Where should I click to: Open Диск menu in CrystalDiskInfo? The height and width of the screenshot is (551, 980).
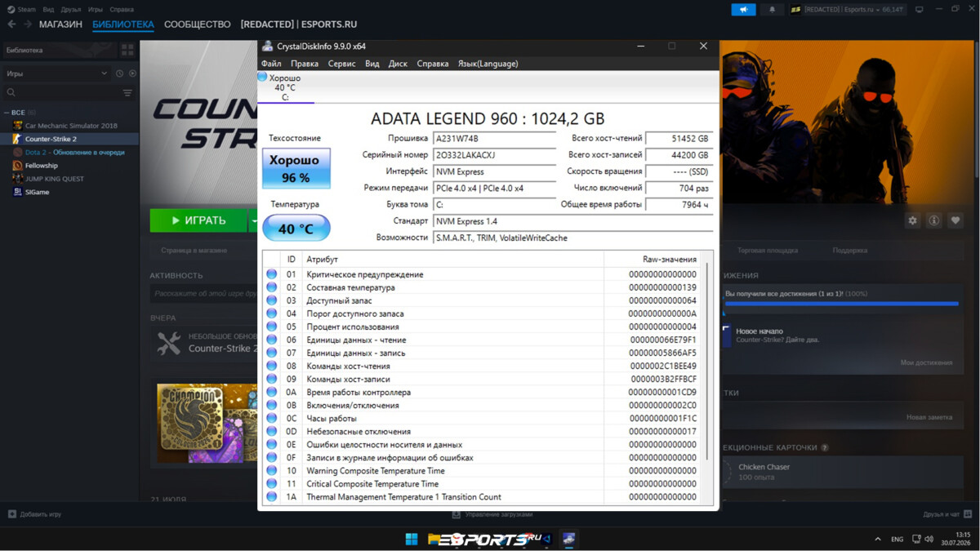(398, 64)
